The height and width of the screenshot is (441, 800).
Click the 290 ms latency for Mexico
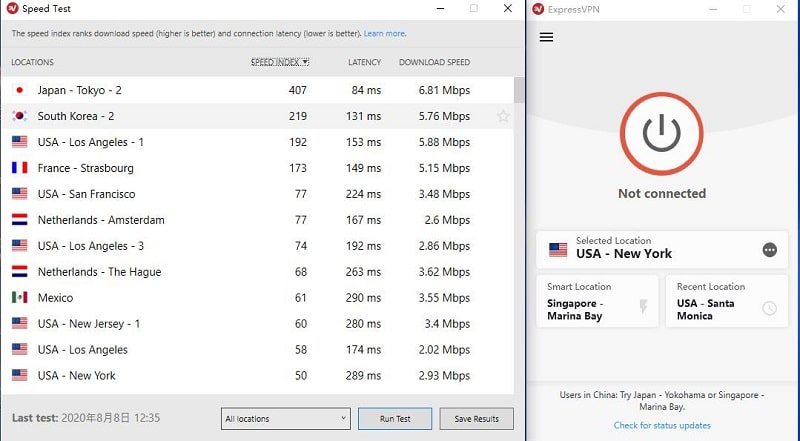click(363, 298)
